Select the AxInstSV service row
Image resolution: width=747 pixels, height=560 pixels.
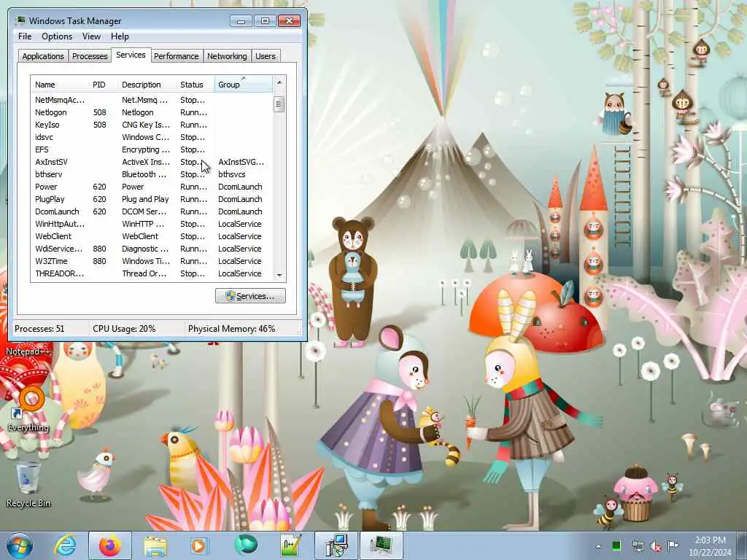click(x=151, y=162)
